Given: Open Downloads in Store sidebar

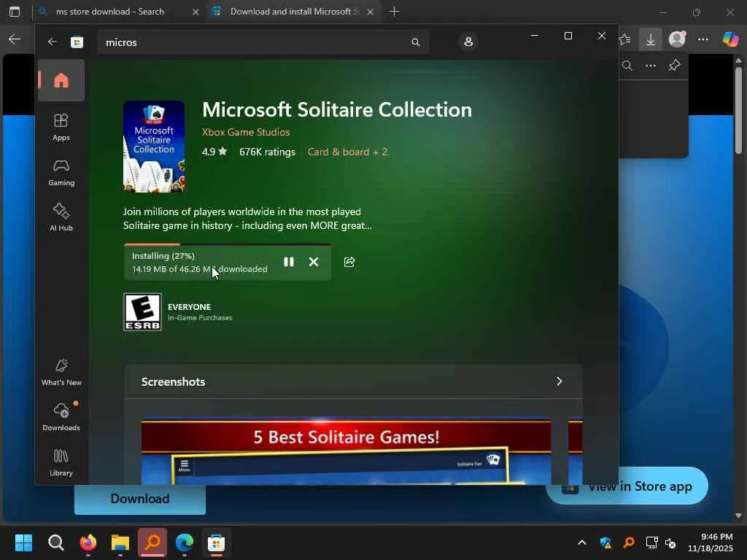Looking at the screenshot, I should 61,417.
